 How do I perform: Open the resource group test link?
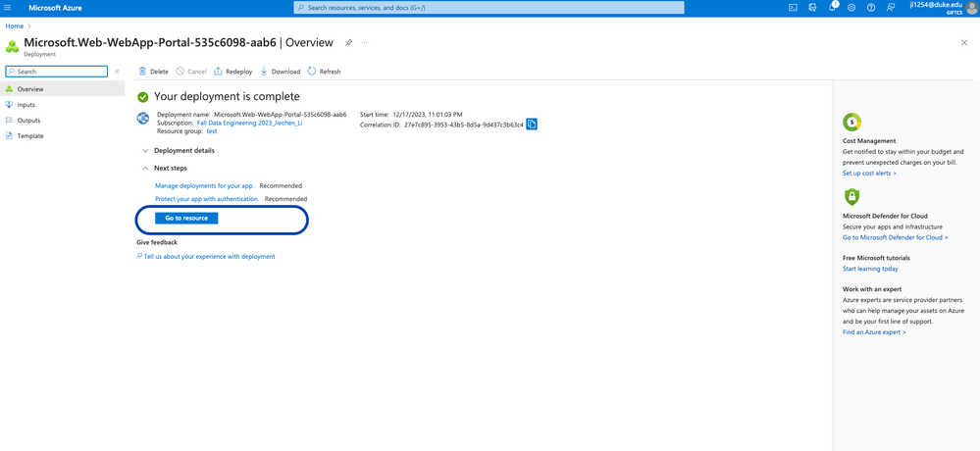(x=211, y=131)
